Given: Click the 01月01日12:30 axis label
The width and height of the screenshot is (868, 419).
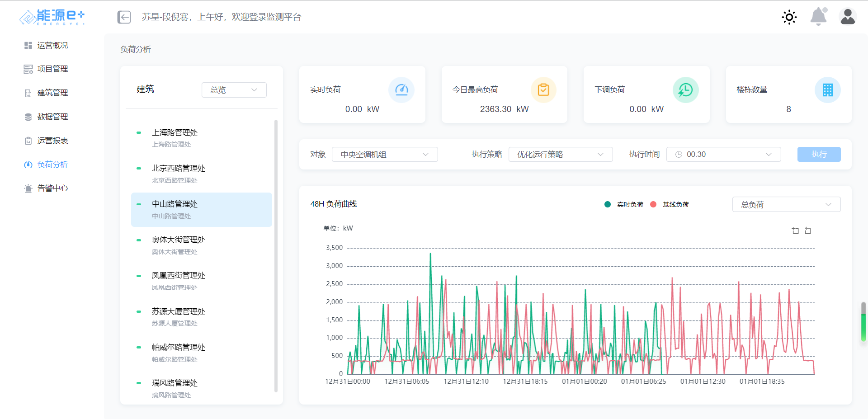Looking at the screenshot, I should 703,381.
